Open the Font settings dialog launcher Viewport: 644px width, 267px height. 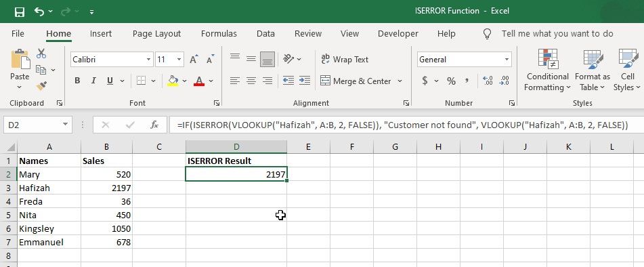point(217,103)
